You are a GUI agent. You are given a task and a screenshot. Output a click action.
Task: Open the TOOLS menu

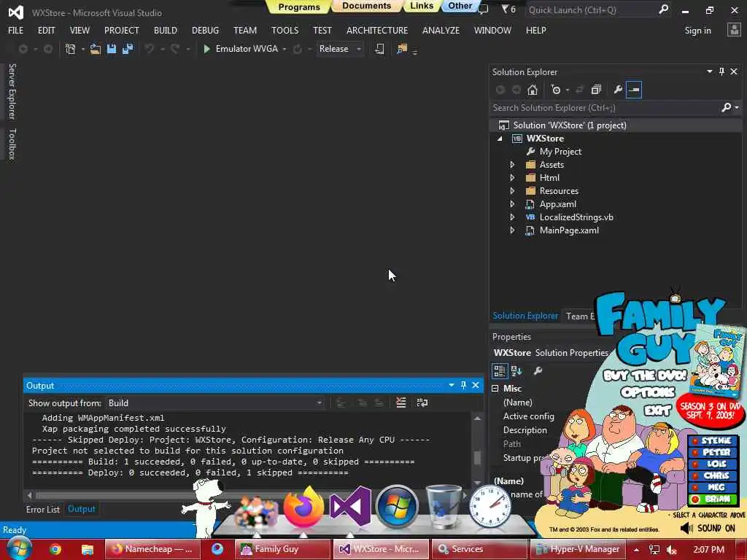(x=285, y=31)
